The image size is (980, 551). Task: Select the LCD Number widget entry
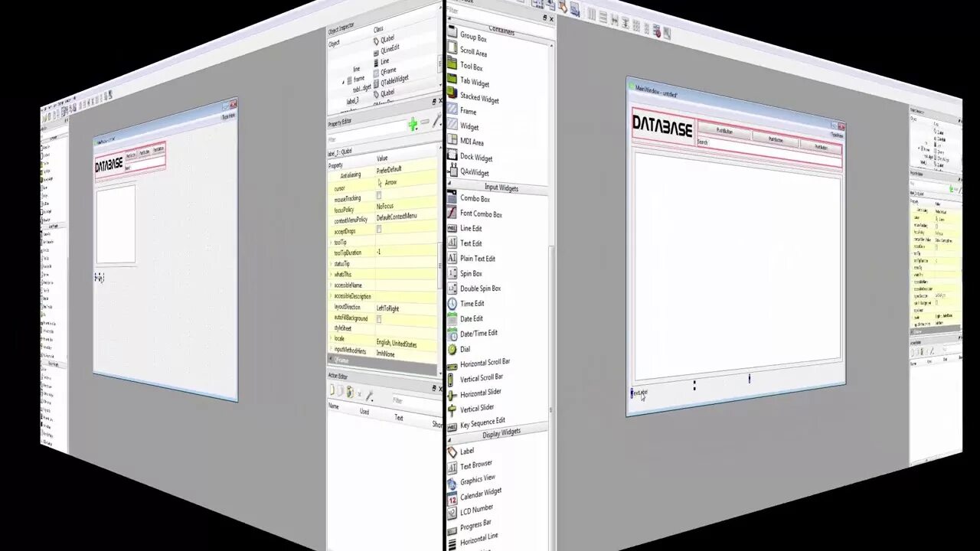pos(476,510)
